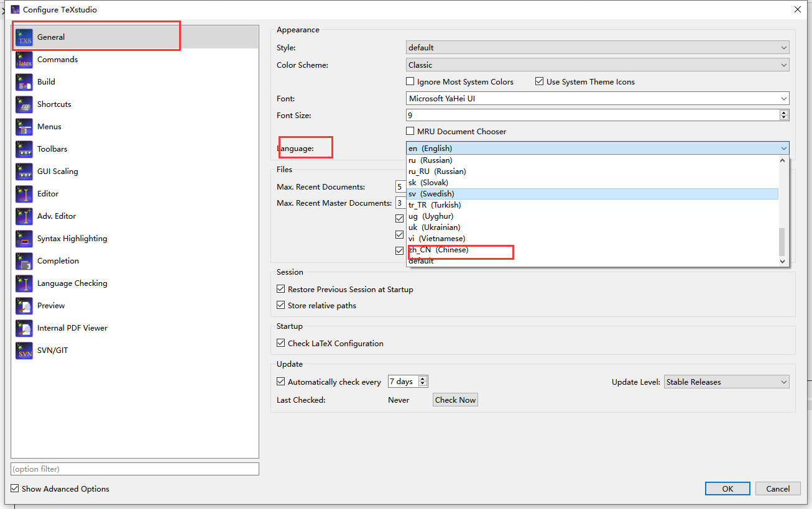Choose ru (Russian) language
This screenshot has width=812, height=509.
tap(593, 160)
